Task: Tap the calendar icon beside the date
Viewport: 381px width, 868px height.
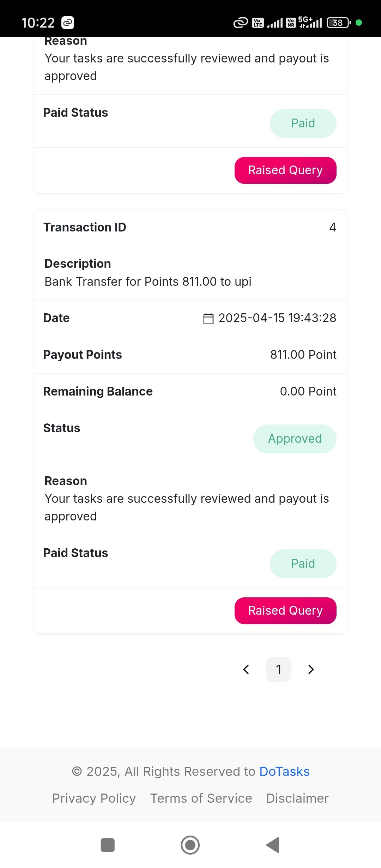Action: 208,319
